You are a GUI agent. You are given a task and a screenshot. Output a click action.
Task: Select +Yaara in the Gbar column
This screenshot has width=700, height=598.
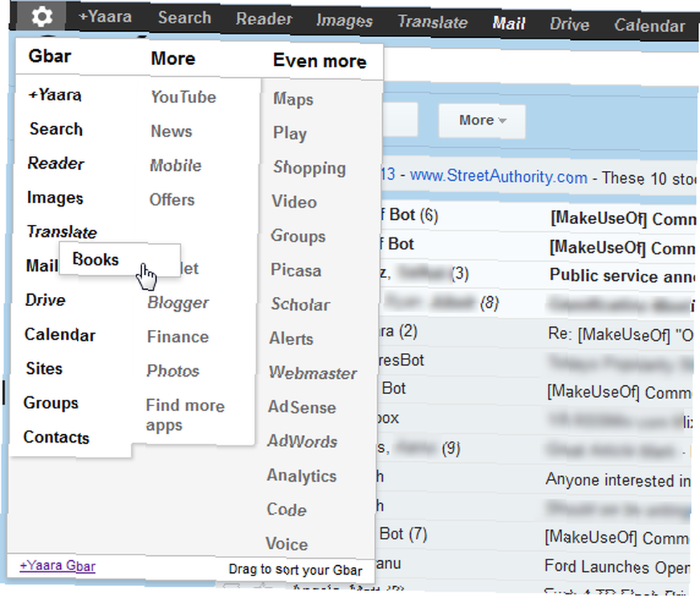coord(55,95)
